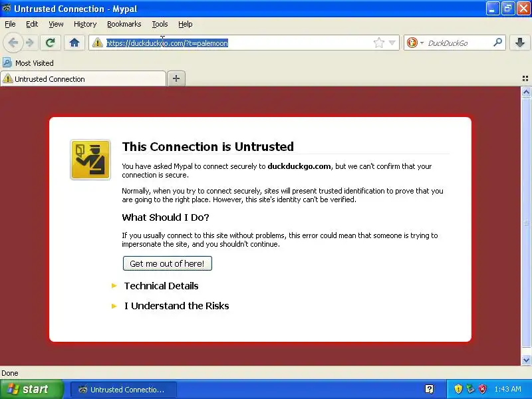
Task: Open the Help menu
Action: [x=186, y=24]
